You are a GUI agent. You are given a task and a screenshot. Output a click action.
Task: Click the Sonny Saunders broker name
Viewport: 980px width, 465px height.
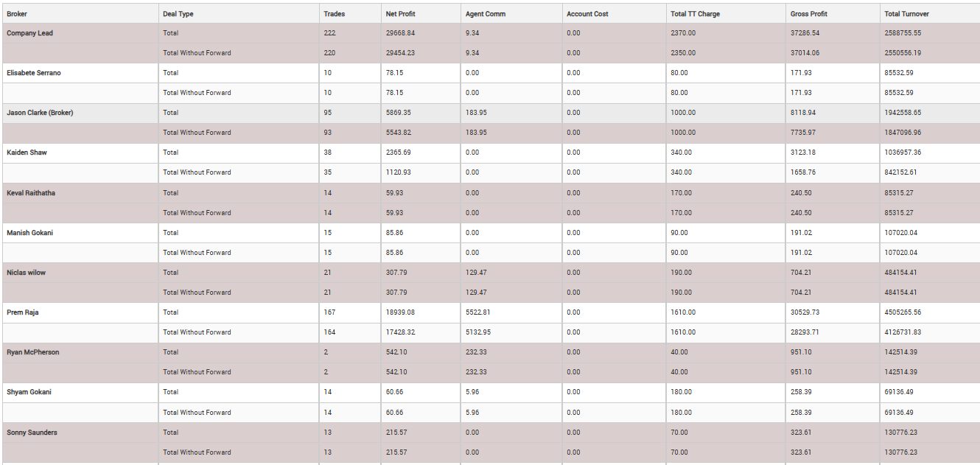coord(32,433)
